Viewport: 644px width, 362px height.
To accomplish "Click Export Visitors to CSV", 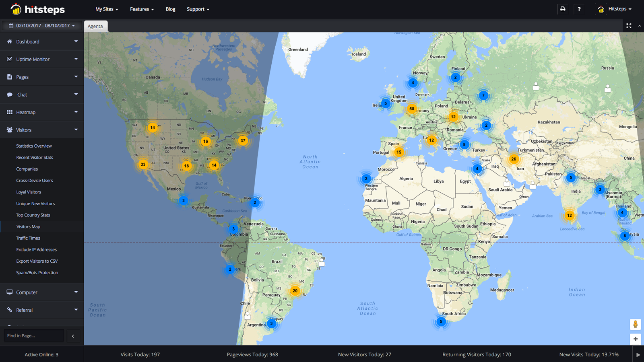I will (x=37, y=261).
